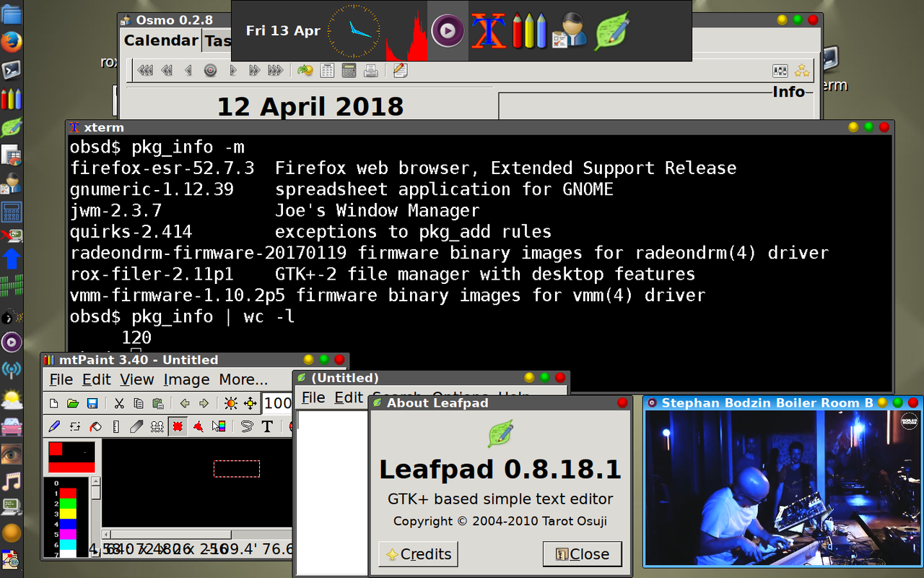
Task: Open mtPaint brightness-contrast sun icon
Action: click(x=231, y=403)
